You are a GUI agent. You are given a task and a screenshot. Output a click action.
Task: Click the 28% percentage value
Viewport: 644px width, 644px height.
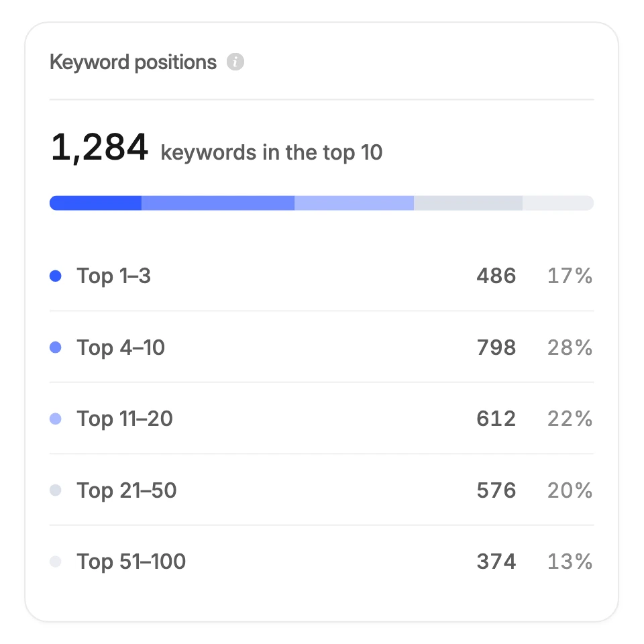click(570, 347)
